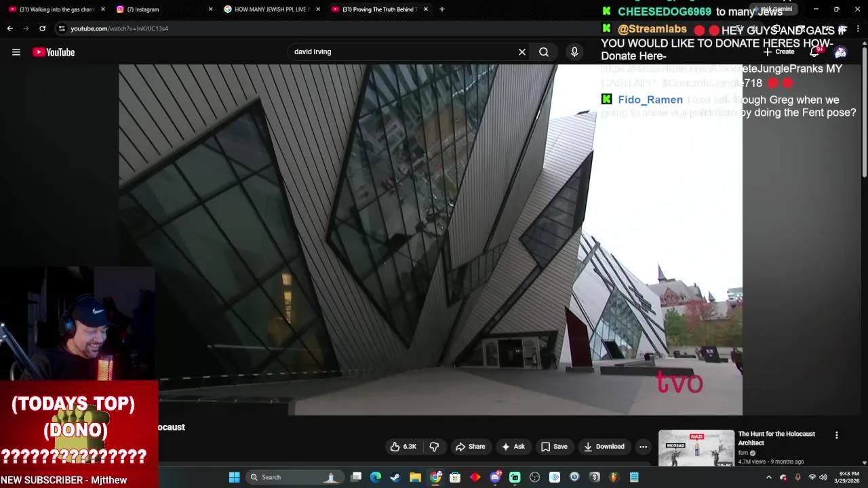The image size is (868, 488).
Task: Open options for the suggested video
Action: [x=836, y=435]
